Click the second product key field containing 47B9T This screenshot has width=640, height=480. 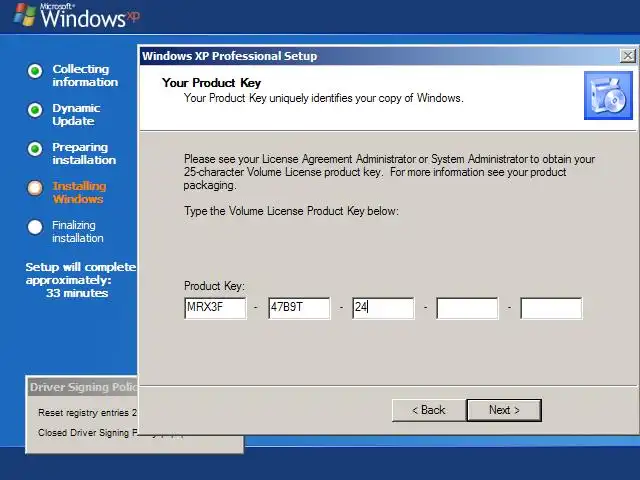click(299, 308)
